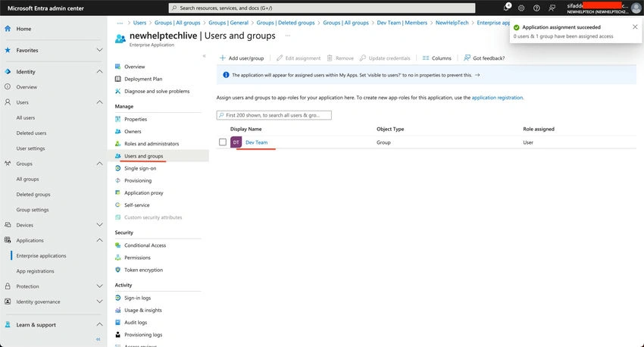The image size is (644, 347).
Task: Click the feedback icon in top bar
Action: (552, 8)
